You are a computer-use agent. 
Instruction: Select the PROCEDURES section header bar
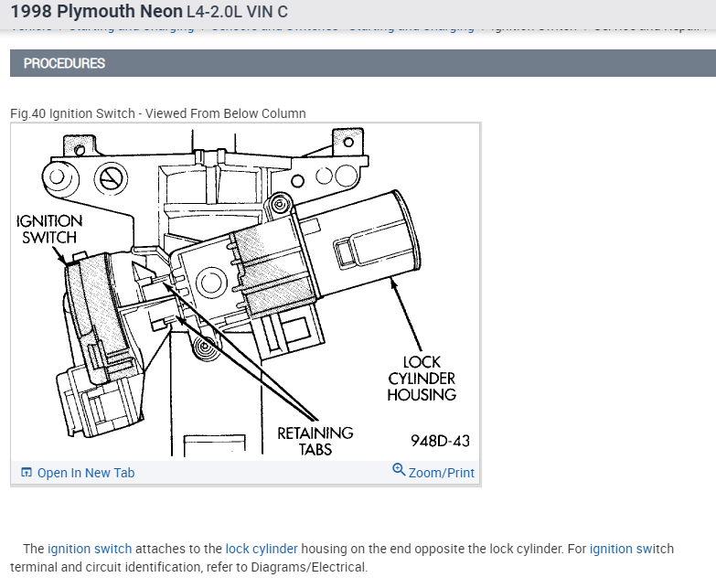(363, 63)
